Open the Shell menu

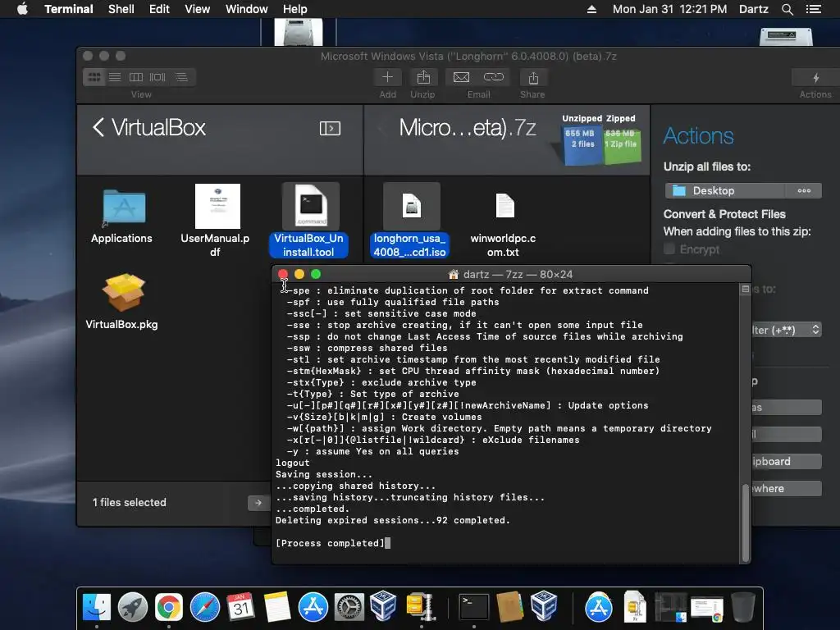121,9
